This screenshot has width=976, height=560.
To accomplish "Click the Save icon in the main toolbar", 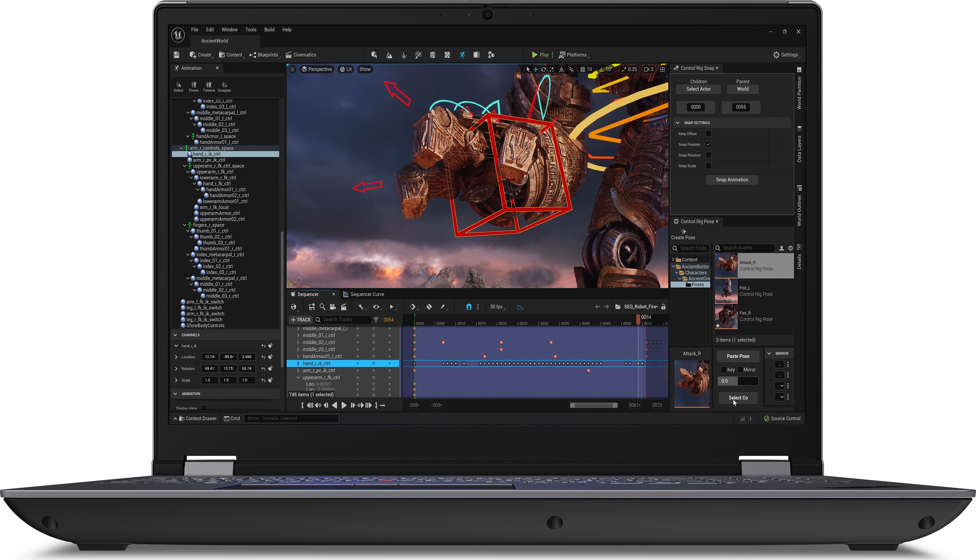I will (x=177, y=55).
